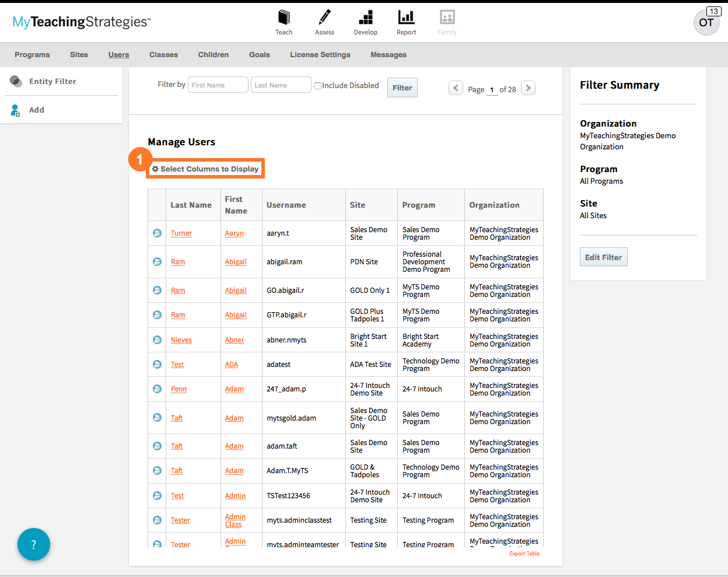Click the Edit Filter button

[603, 257]
